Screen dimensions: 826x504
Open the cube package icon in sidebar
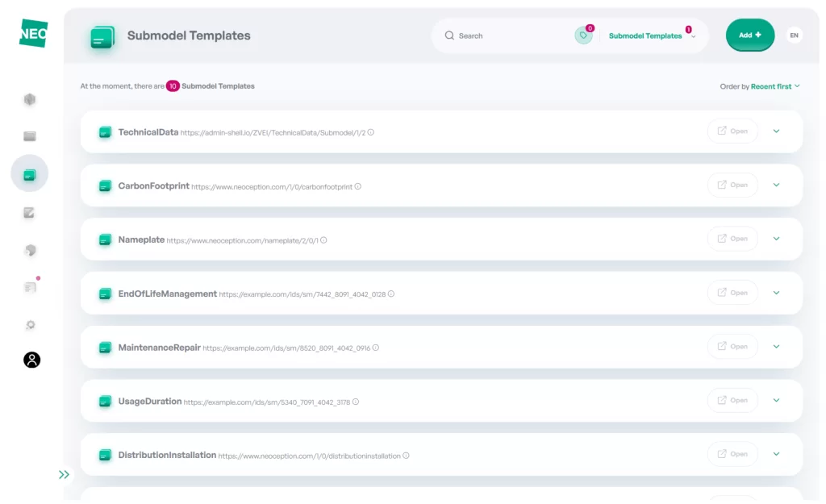tap(30, 250)
